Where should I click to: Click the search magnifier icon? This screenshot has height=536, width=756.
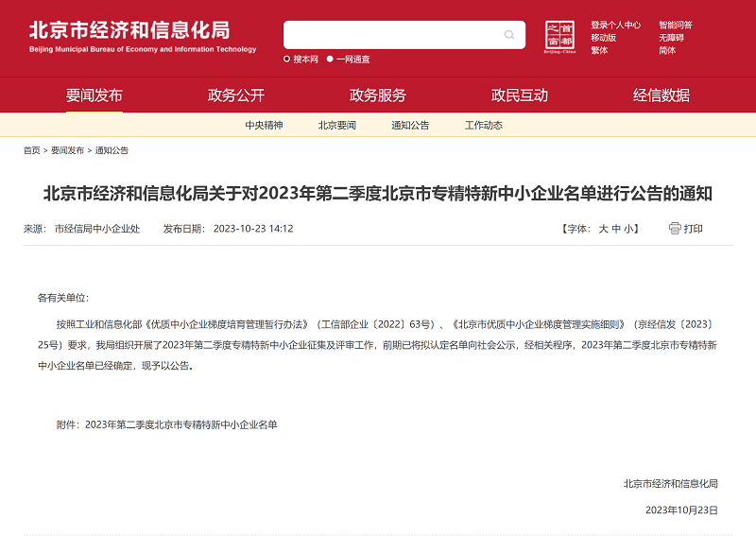(509, 36)
